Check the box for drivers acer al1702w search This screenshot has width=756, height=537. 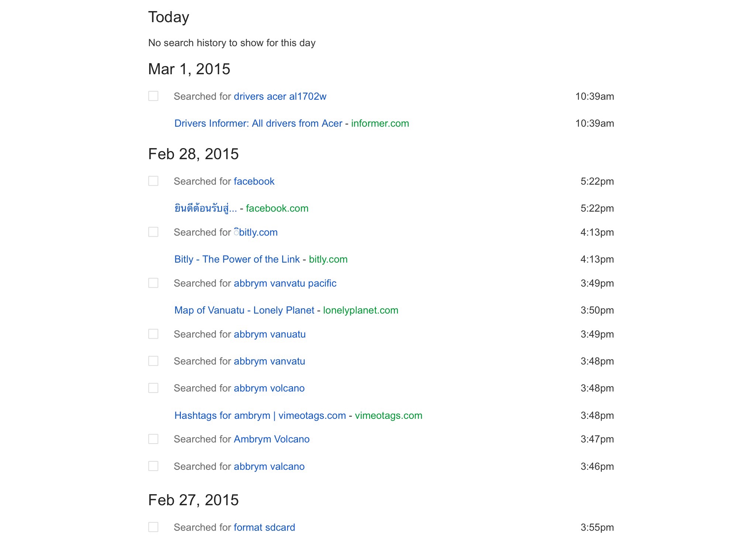coord(153,96)
